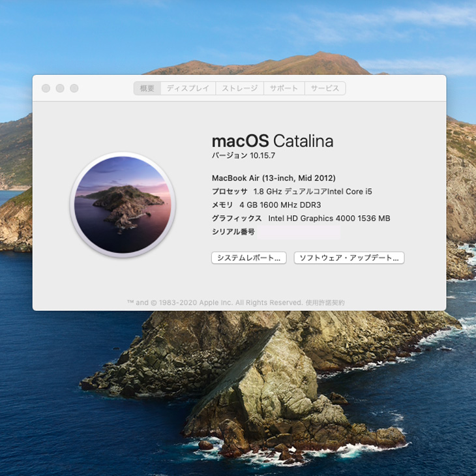
Task: Open the 使用許諾契約 link
Action: click(x=325, y=303)
